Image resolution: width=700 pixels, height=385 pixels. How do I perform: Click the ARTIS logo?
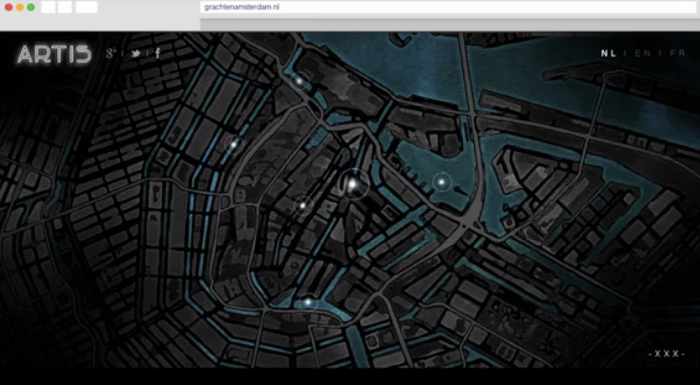click(x=54, y=54)
